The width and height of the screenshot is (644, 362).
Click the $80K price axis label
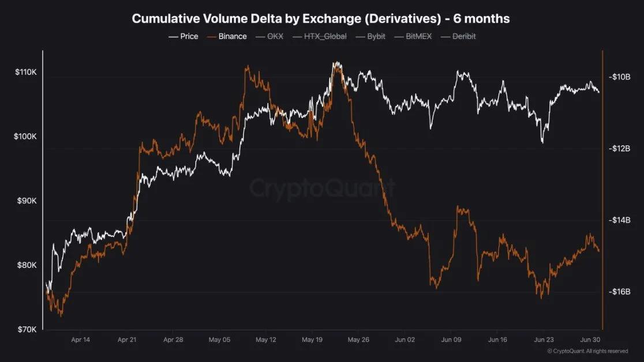tap(27, 265)
